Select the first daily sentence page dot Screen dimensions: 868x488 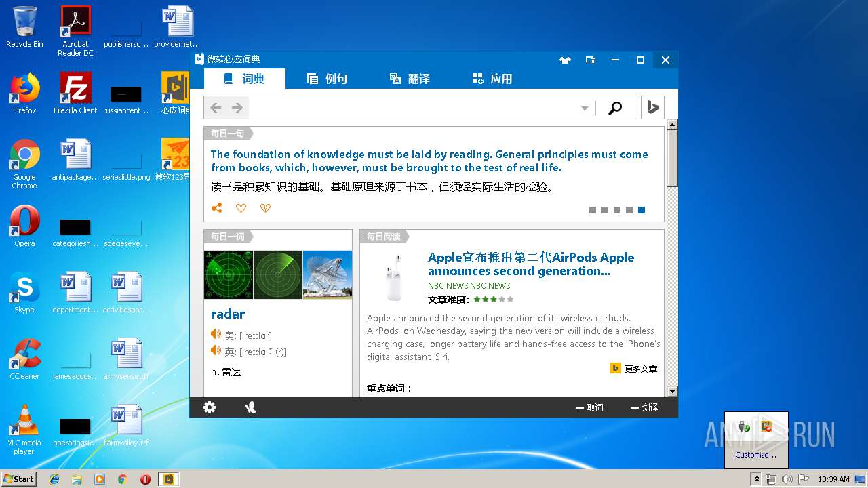593,210
